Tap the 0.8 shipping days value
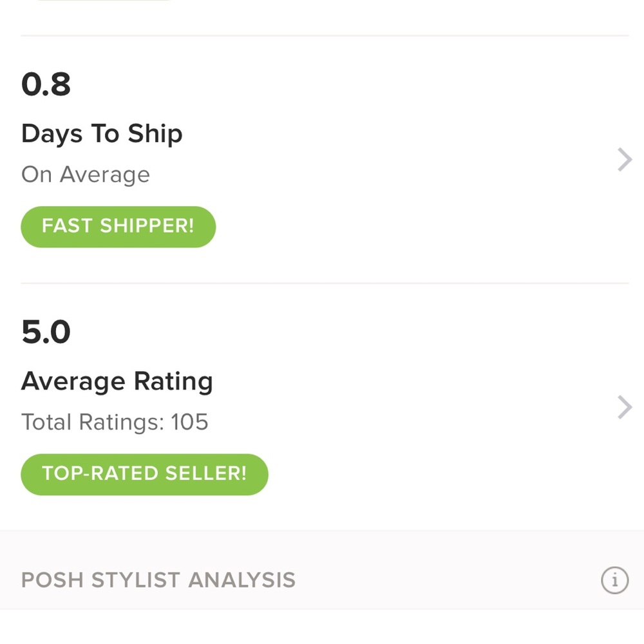The height and width of the screenshot is (644, 644). pos(46,84)
